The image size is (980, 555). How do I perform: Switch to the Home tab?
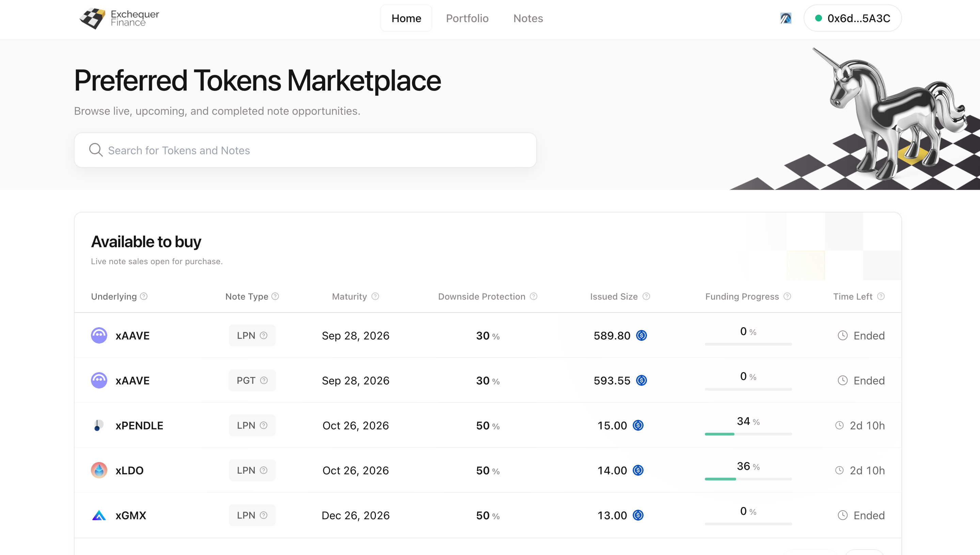point(406,18)
